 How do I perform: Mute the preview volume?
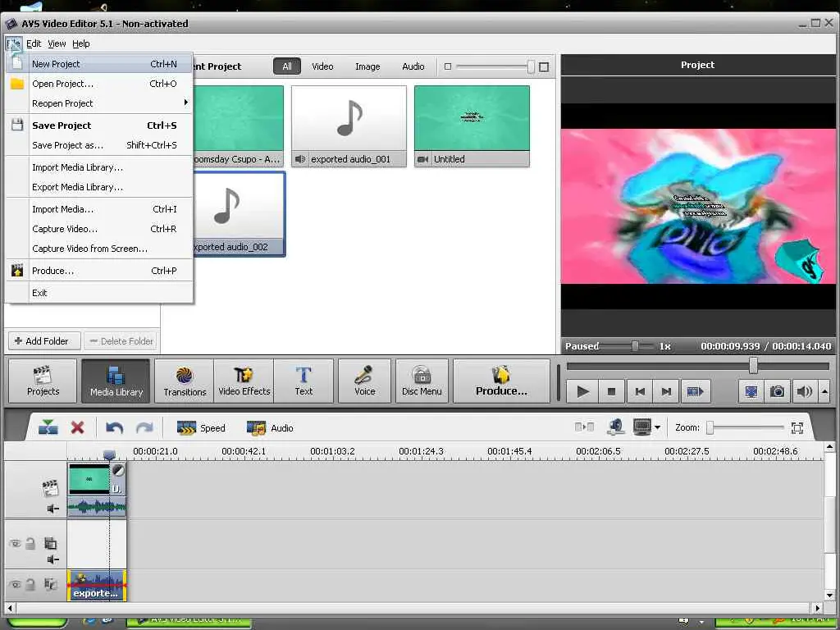[804, 391]
